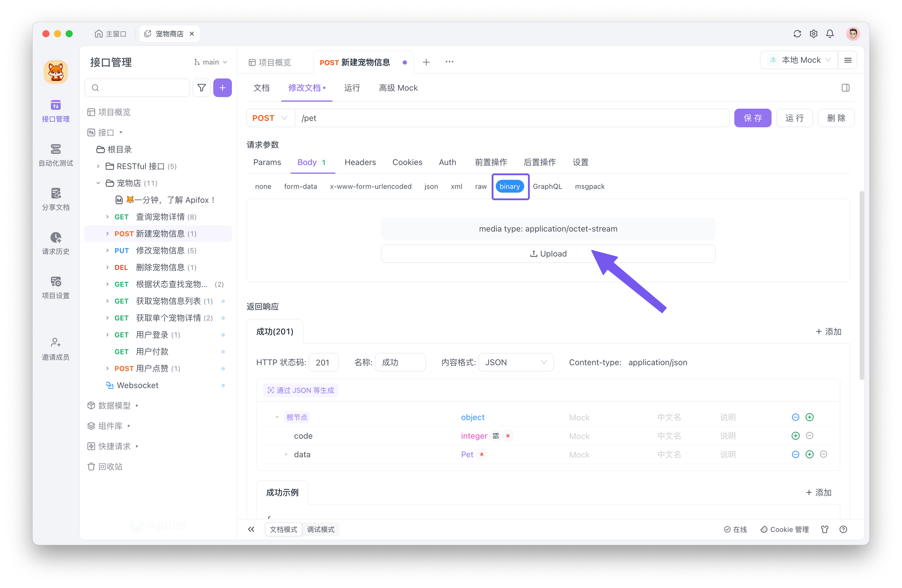Viewport: 902px width, 588px height.
Task: Click the 保存 button
Action: 752,118
